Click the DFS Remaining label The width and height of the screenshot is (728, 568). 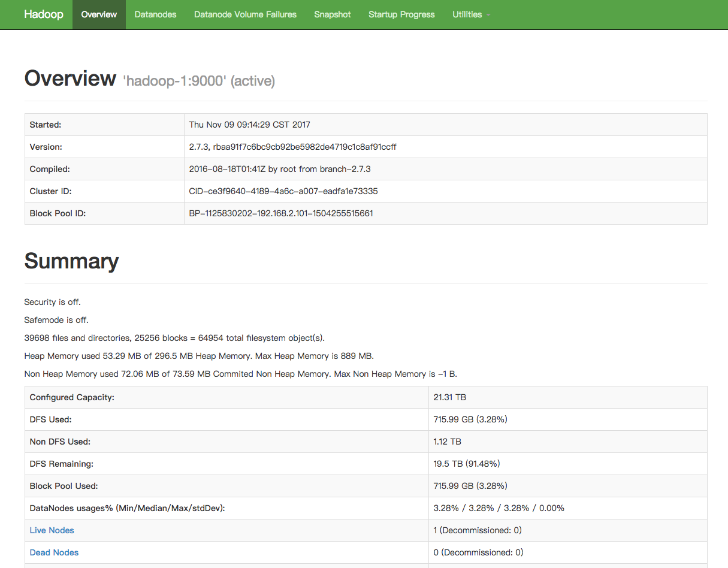pos(62,464)
